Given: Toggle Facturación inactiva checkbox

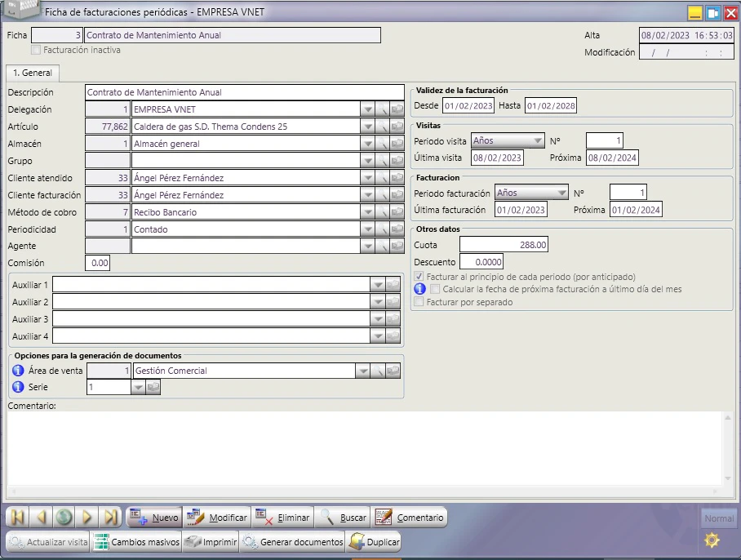Looking at the screenshot, I should [36, 50].
